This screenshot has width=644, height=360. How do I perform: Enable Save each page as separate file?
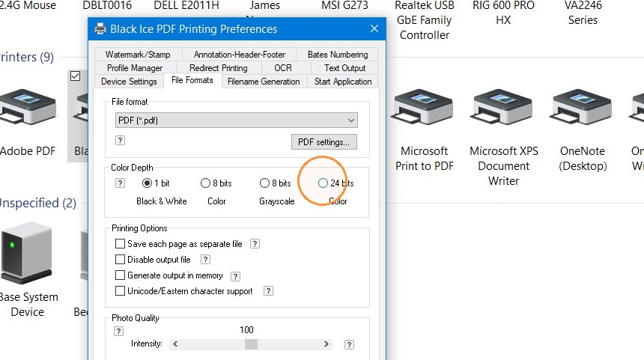(120, 244)
